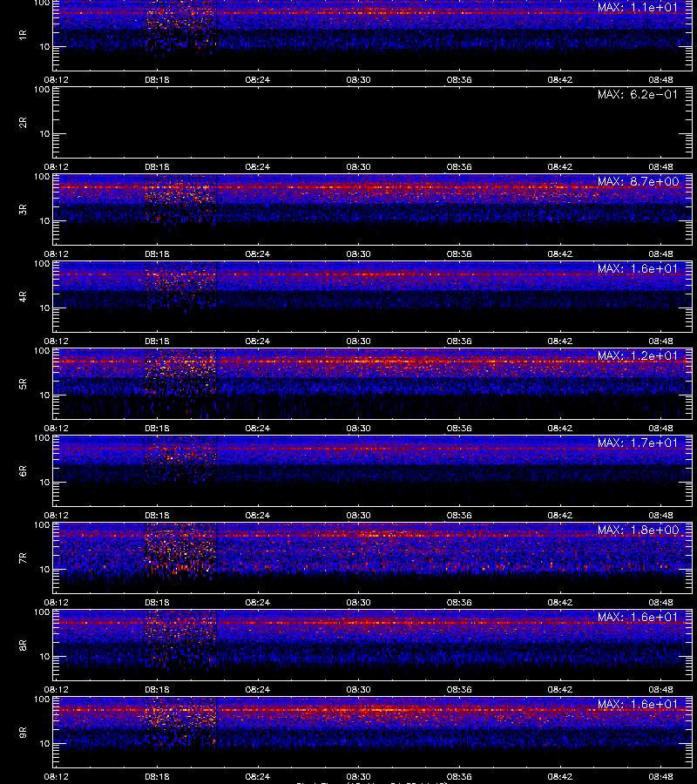
Task: Click the 08:24 time label under panel 9R
Action: tap(258, 776)
